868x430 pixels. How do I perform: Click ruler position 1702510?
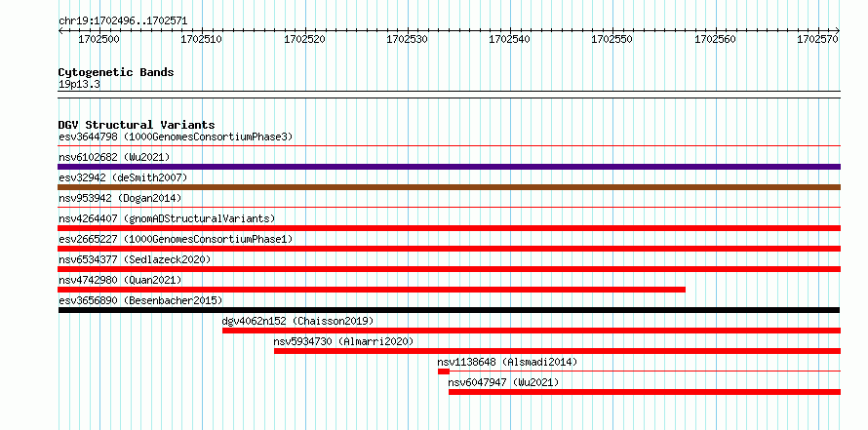[202, 39]
